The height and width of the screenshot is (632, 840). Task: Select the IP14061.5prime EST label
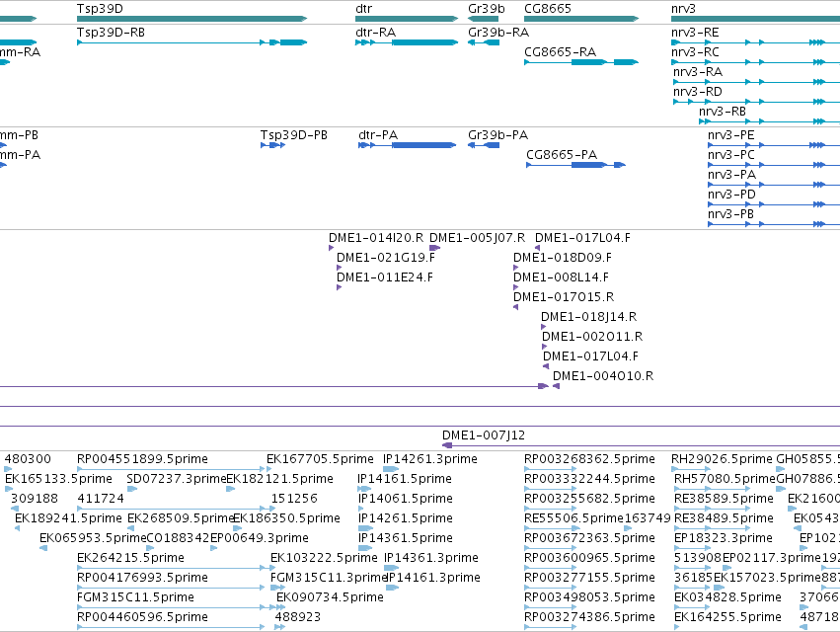pos(406,499)
